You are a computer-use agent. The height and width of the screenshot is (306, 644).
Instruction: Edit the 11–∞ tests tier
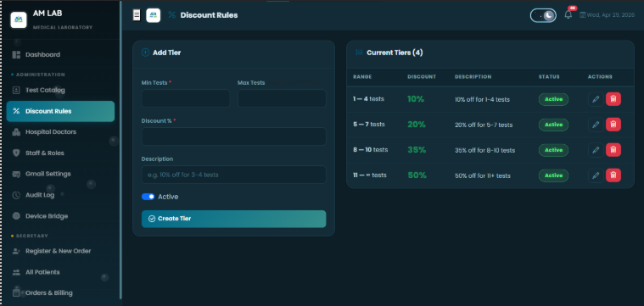click(596, 175)
